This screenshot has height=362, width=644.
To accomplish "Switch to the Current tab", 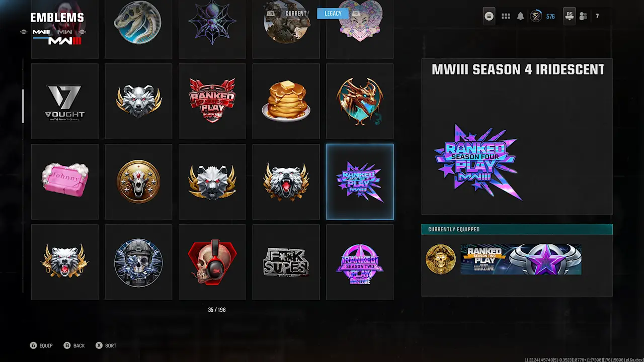I will (x=296, y=14).
